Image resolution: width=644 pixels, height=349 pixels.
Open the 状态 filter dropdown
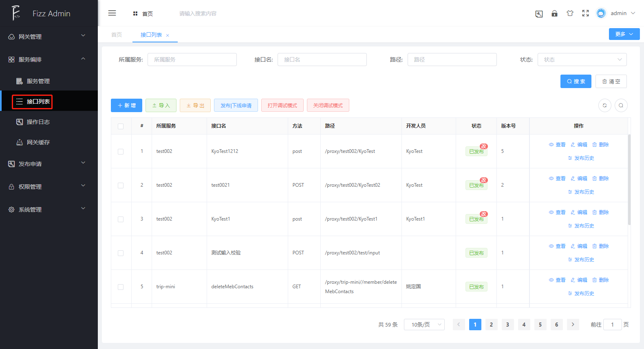582,60
